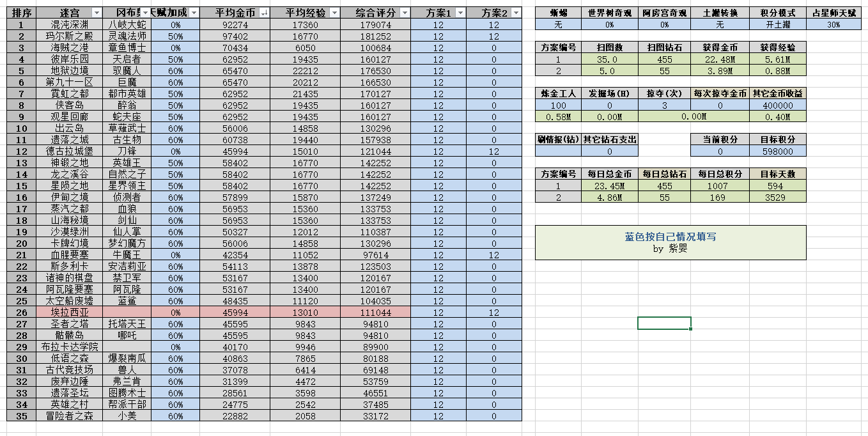Select the 世界树奇观 0% cell
The height and width of the screenshot is (436, 868).
point(610,24)
